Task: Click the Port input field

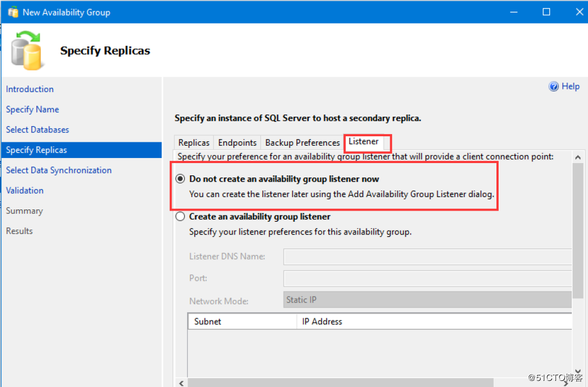Action: click(428, 279)
